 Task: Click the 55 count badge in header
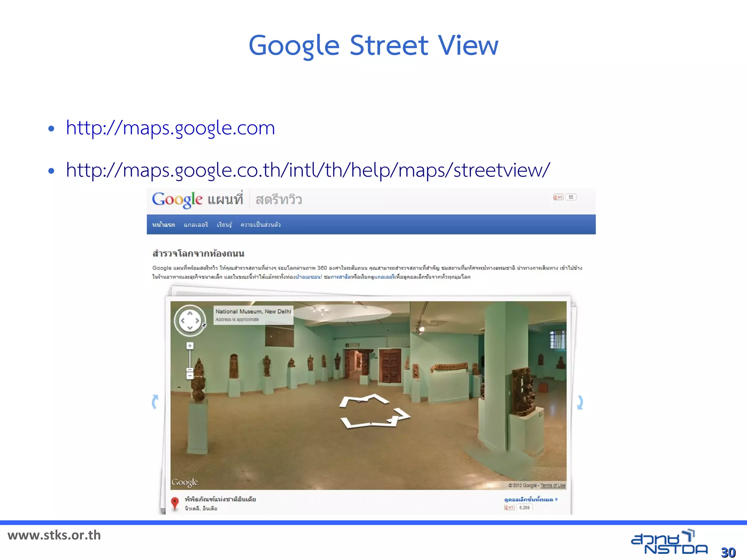tap(571, 197)
